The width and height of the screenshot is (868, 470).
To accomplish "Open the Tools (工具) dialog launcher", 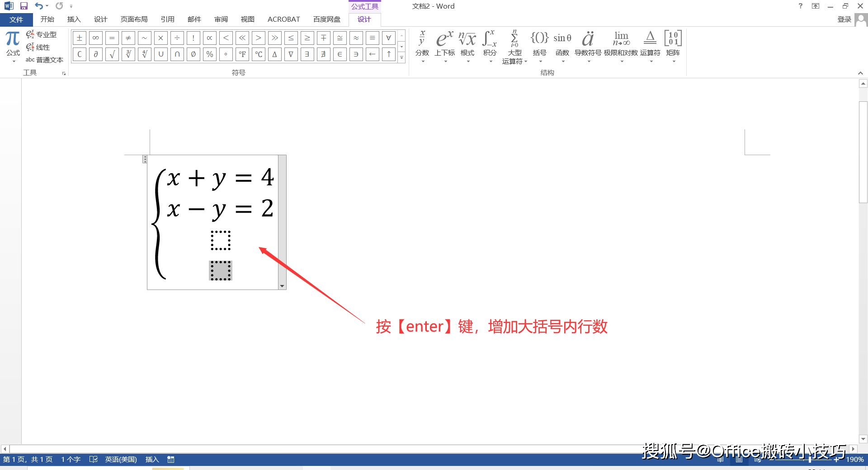I will click(64, 72).
